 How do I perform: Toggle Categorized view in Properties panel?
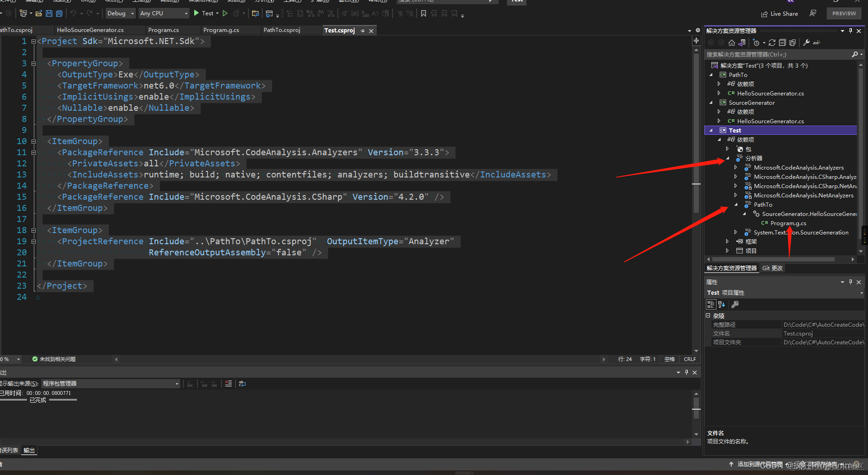click(x=711, y=304)
